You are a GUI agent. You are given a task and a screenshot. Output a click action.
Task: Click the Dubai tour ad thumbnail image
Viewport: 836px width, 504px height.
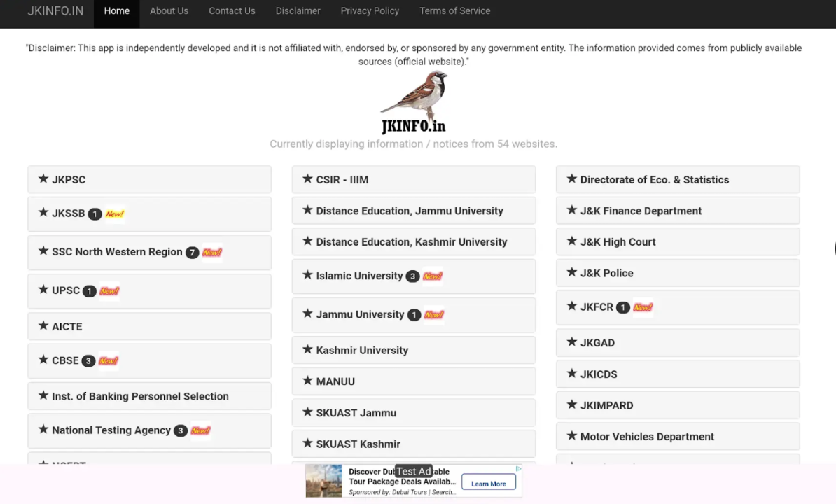point(323,481)
